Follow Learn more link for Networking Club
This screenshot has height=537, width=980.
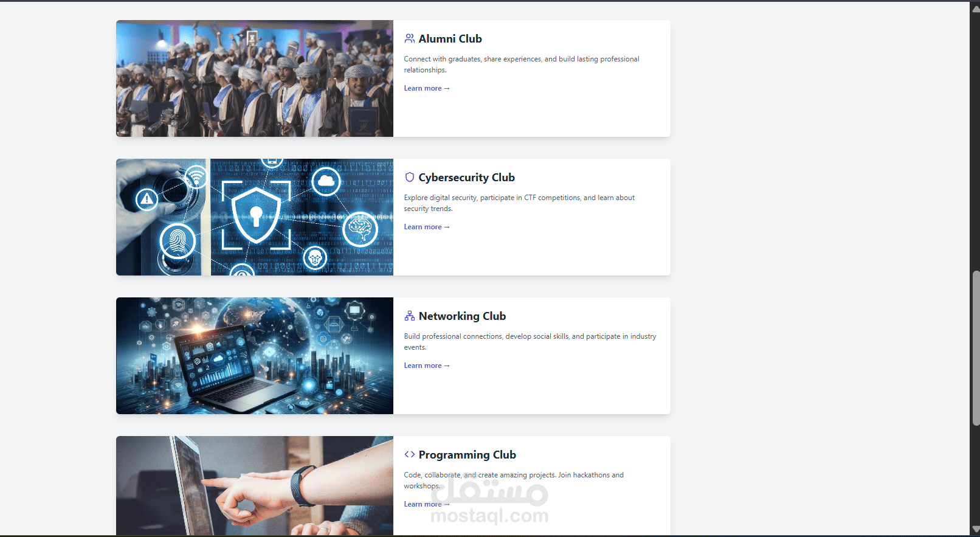(427, 366)
